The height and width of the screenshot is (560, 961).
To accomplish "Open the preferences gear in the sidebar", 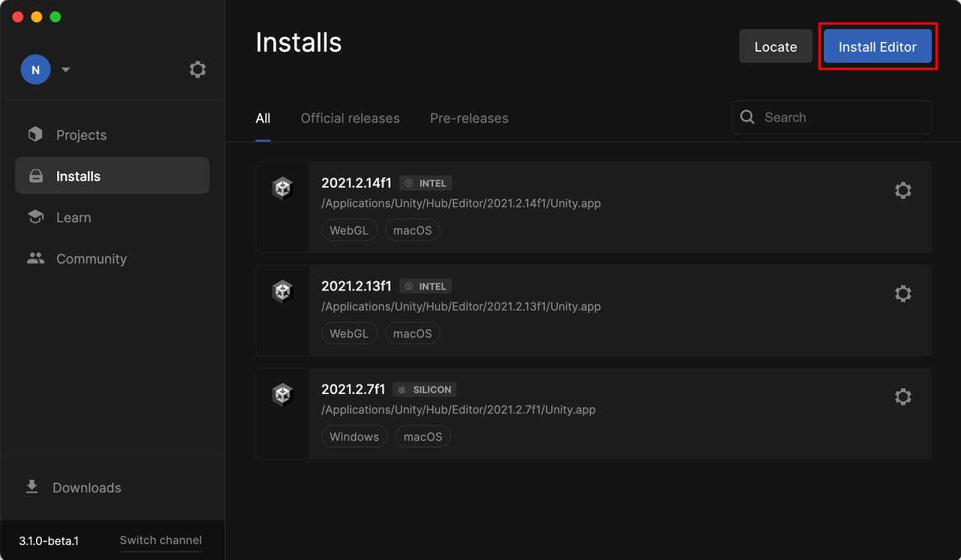I will pos(197,70).
